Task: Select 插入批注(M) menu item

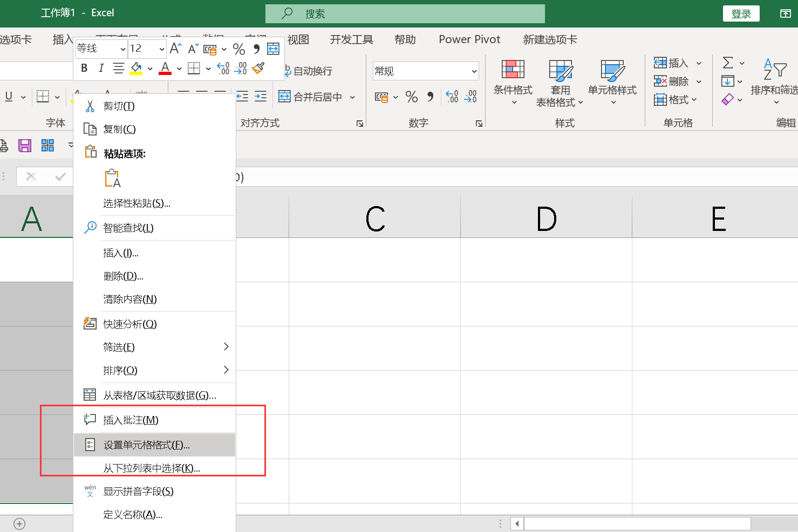Action: 154,420
